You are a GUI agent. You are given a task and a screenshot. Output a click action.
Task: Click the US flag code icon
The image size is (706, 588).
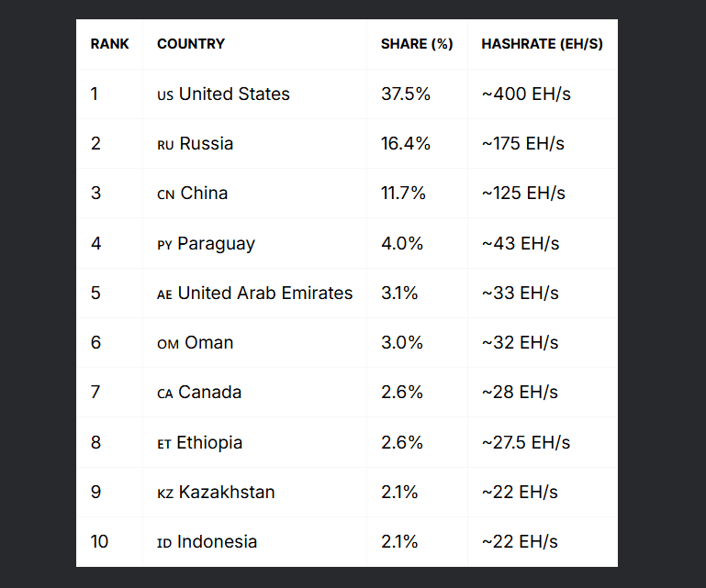click(165, 95)
